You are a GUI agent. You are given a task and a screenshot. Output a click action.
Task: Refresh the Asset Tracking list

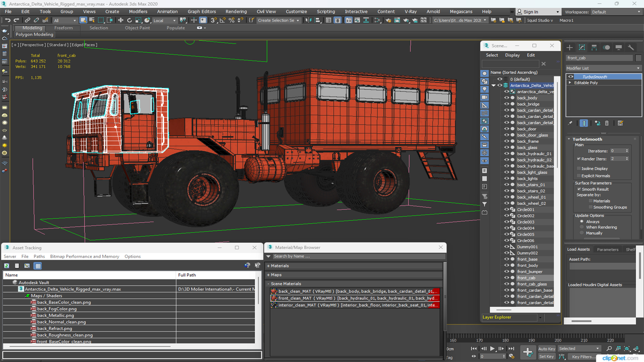click(x=6, y=266)
